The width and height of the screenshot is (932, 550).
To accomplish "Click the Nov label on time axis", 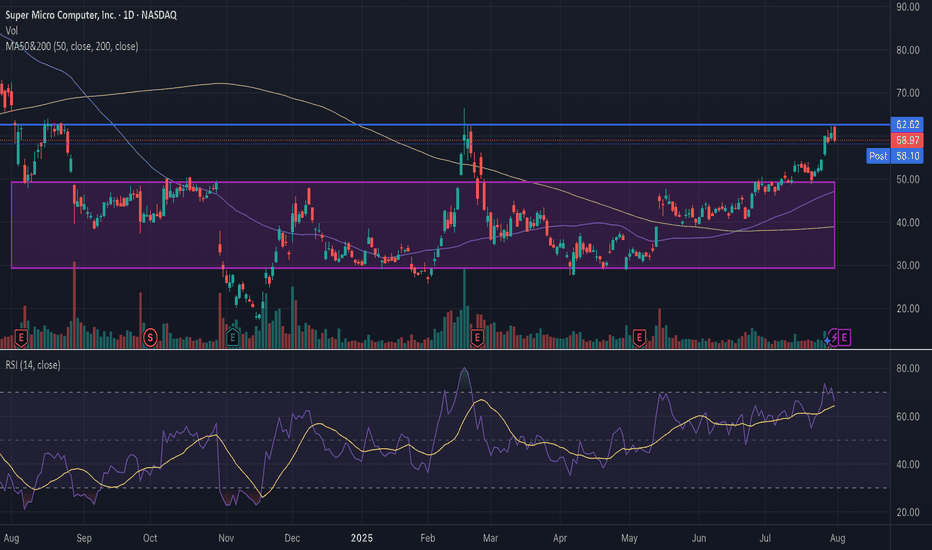I will [226, 538].
